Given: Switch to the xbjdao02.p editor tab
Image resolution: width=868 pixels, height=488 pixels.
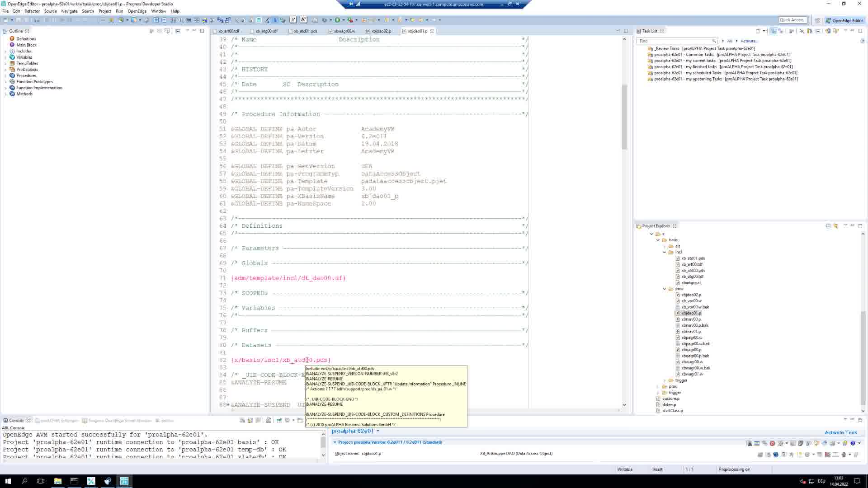Looking at the screenshot, I should pyautogui.click(x=381, y=31).
